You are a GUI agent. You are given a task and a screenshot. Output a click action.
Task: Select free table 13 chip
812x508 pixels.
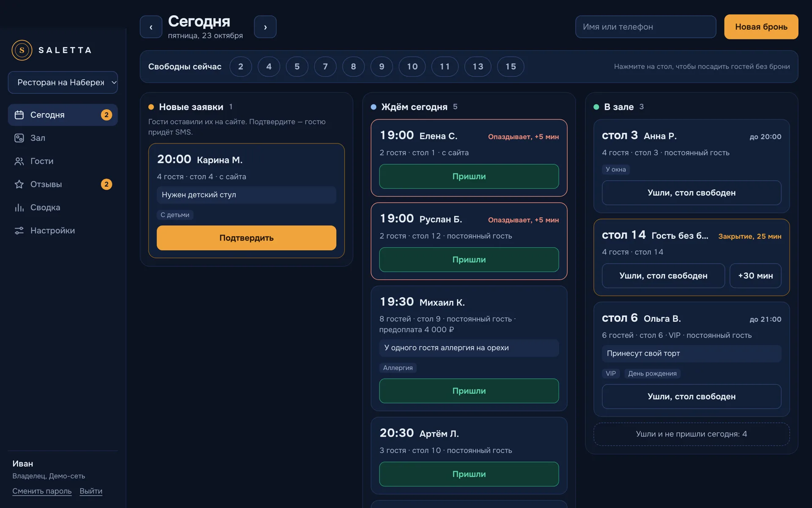point(478,66)
